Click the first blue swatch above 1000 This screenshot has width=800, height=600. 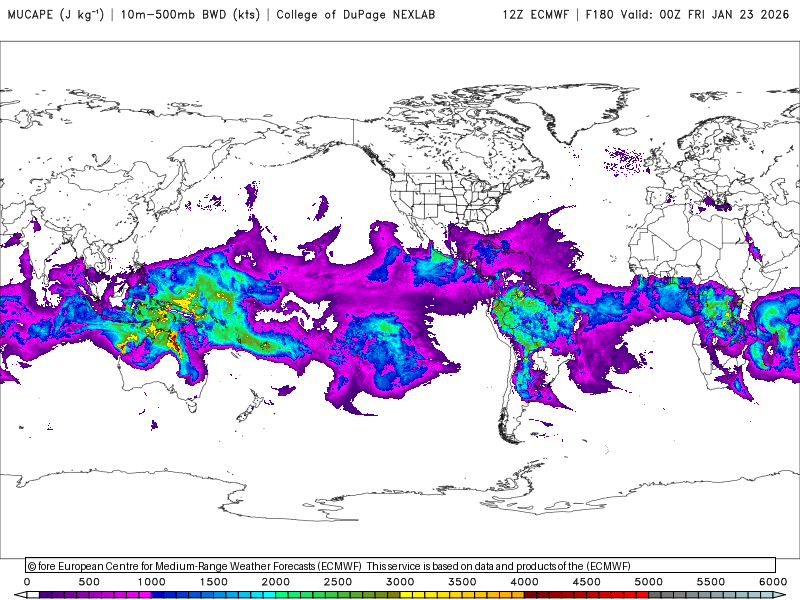click(x=158, y=595)
